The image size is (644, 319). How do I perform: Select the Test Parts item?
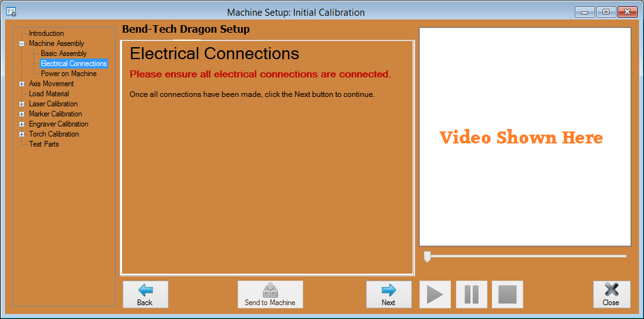pyautogui.click(x=44, y=144)
